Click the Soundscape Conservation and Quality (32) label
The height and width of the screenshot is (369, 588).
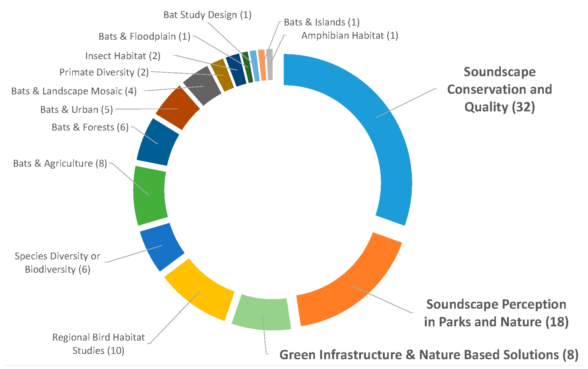(499, 89)
